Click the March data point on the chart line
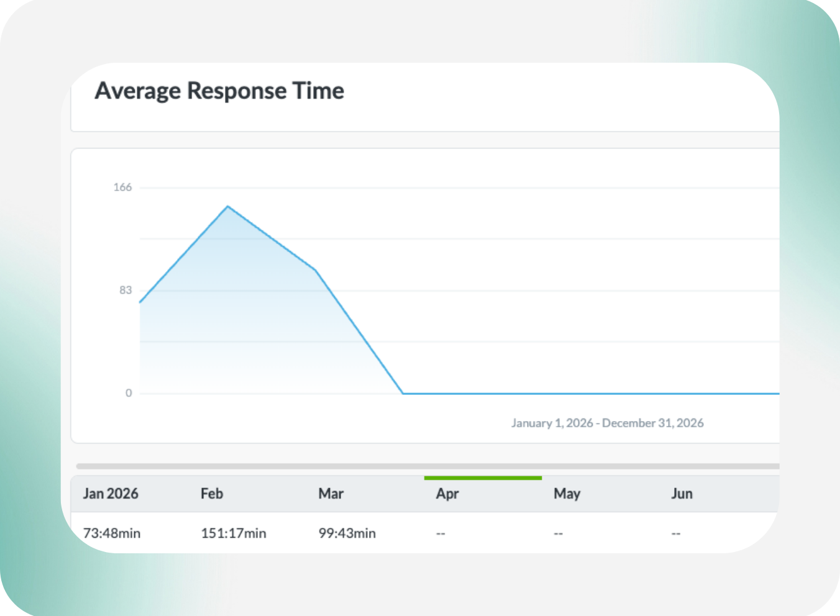Screen dimensions: 840x616 click(x=316, y=269)
